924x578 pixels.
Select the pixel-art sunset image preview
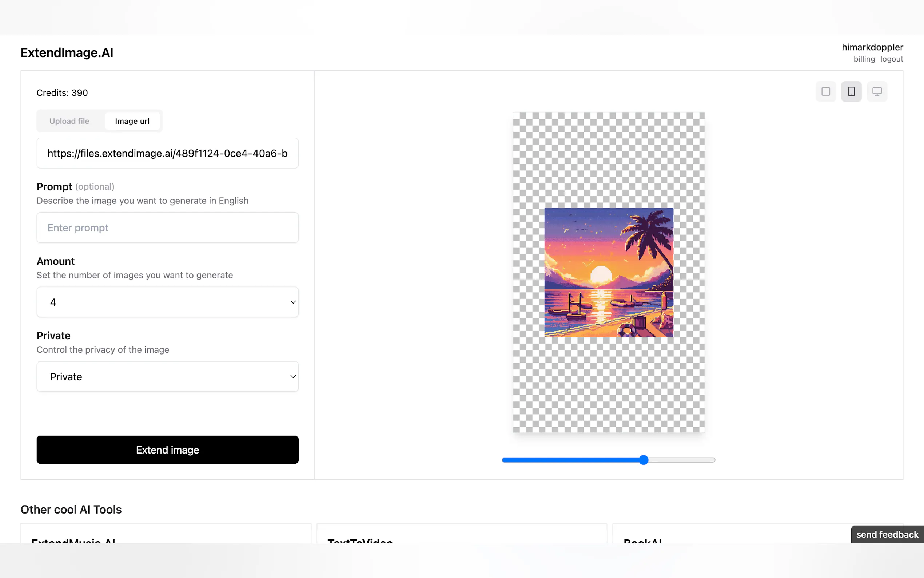point(608,272)
